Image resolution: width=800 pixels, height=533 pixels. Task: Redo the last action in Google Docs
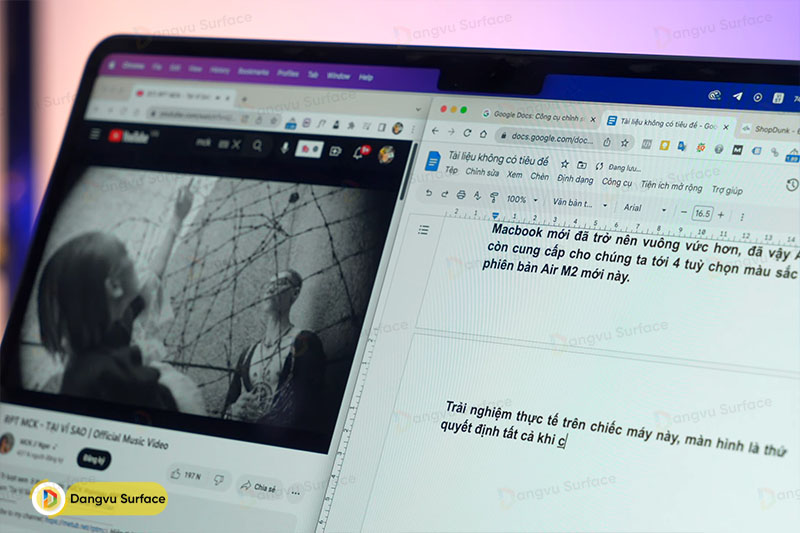[444, 194]
